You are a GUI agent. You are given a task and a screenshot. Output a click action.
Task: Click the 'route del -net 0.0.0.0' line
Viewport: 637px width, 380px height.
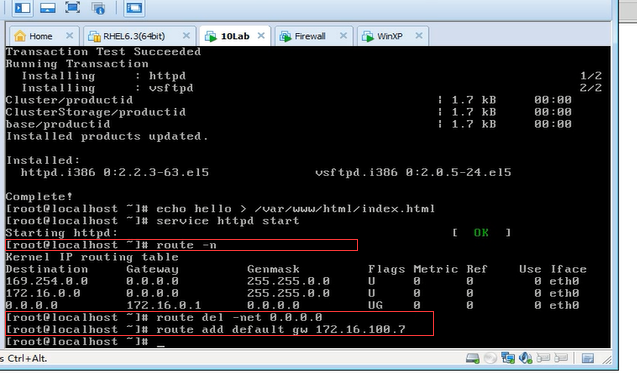[x=164, y=317]
